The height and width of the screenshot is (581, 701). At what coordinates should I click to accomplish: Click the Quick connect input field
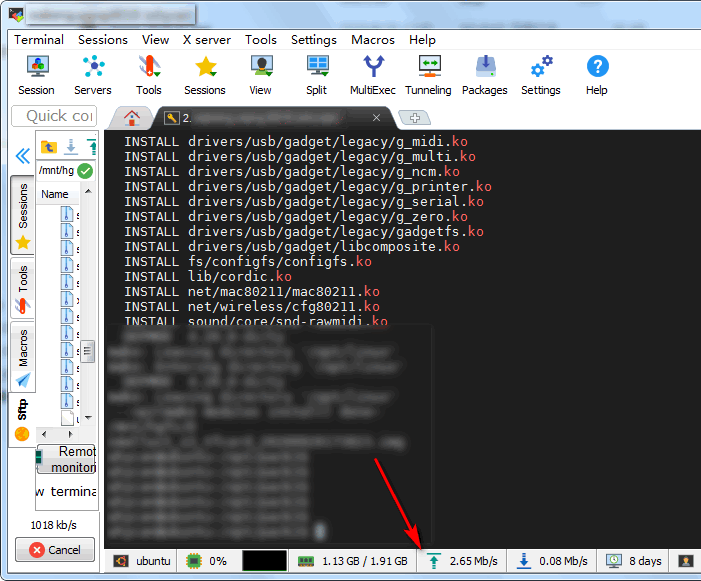54,116
